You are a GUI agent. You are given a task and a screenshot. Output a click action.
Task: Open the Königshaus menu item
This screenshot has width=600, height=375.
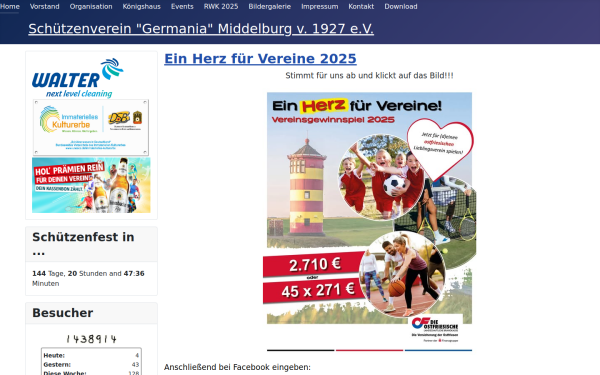click(x=142, y=7)
